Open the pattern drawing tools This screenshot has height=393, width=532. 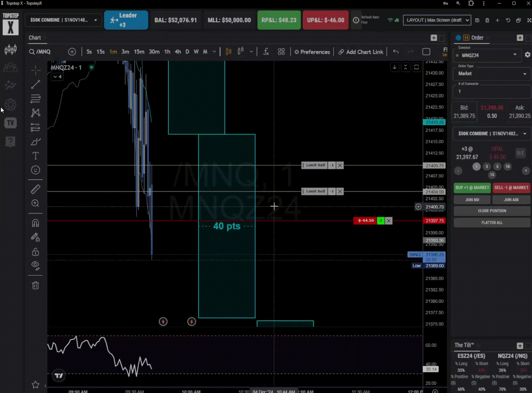pyautogui.click(x=35, y=112)
